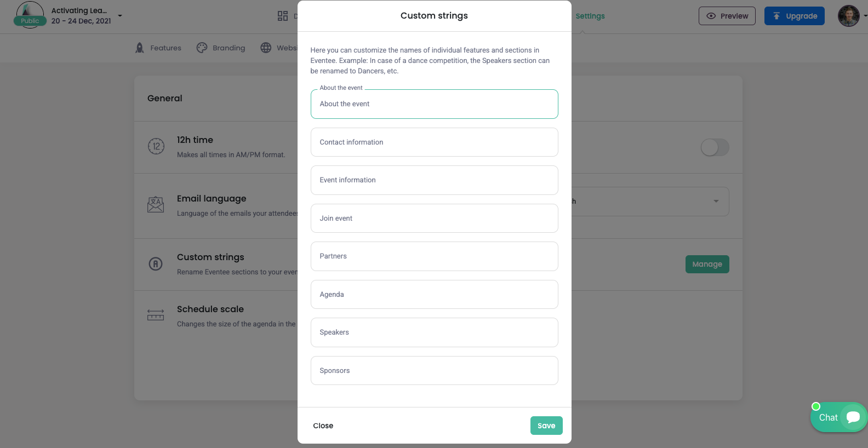Viewport: 868px width, 448px height.
Task: Click the rocket Features icon
Action: click(x=140, y=48)
